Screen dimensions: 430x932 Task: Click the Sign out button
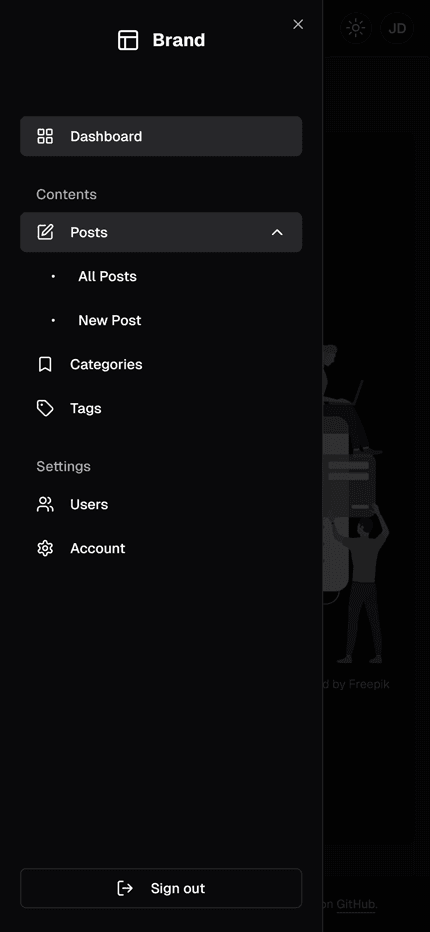(161, 889)
